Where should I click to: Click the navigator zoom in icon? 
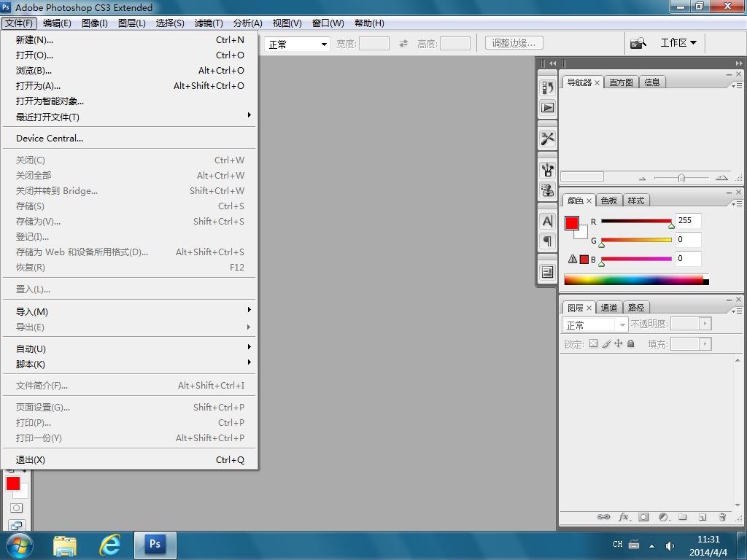click(x=721, y=178)
